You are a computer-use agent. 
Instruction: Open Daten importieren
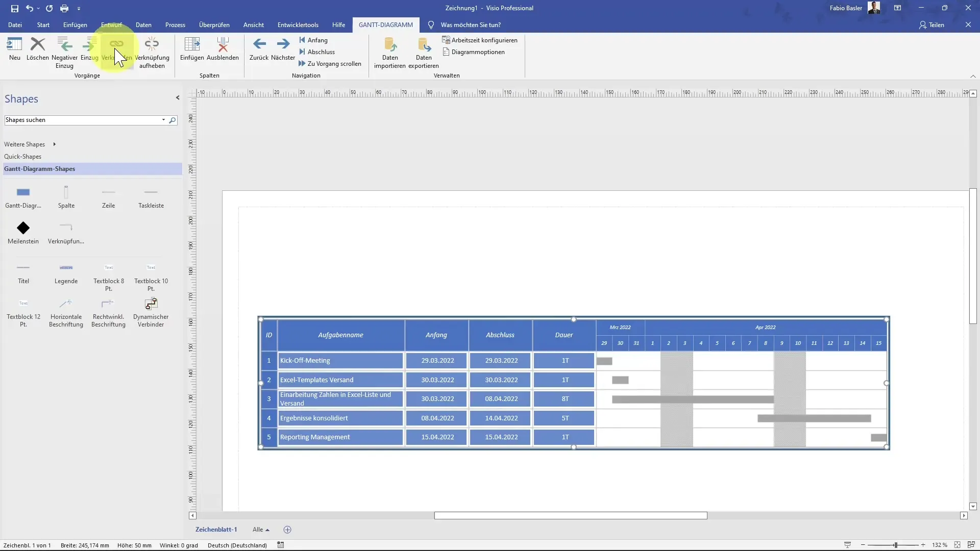[390, 53]
